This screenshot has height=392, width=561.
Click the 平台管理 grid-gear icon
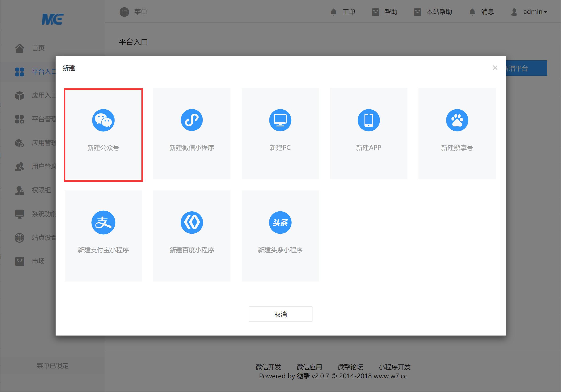tap(20, 119)
